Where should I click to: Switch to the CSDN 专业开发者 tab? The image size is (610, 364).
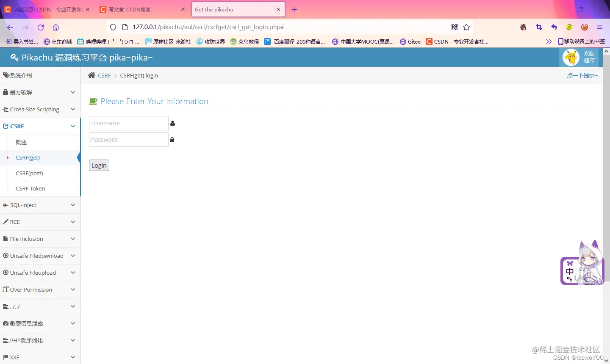click(48, 9)
